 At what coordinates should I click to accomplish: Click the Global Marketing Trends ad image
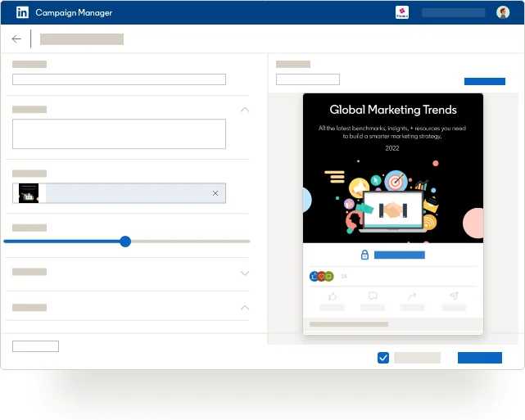(x=393, y=169)
